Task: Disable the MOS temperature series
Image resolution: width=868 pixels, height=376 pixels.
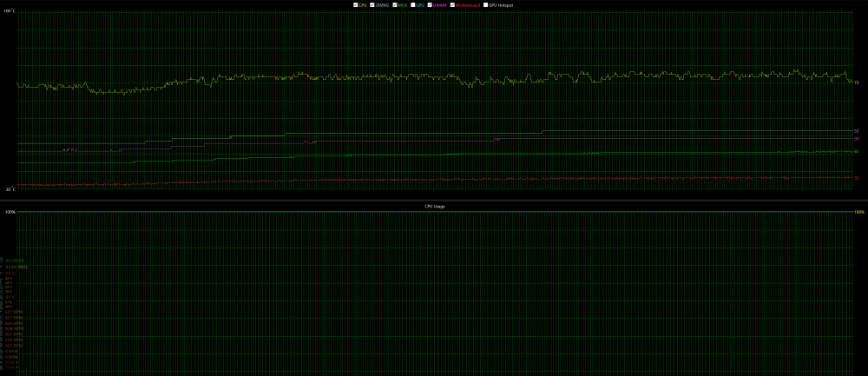Action: tap(395, 5)
